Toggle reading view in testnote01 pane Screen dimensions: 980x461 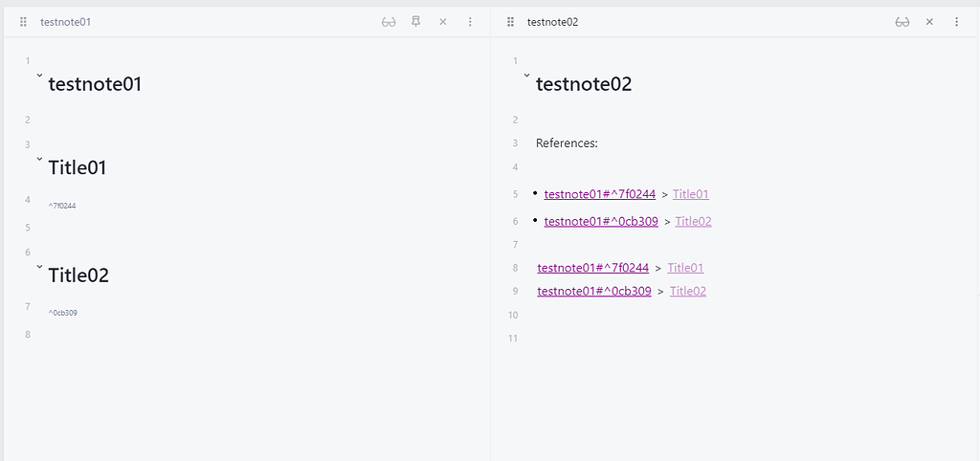coord(389,22)
